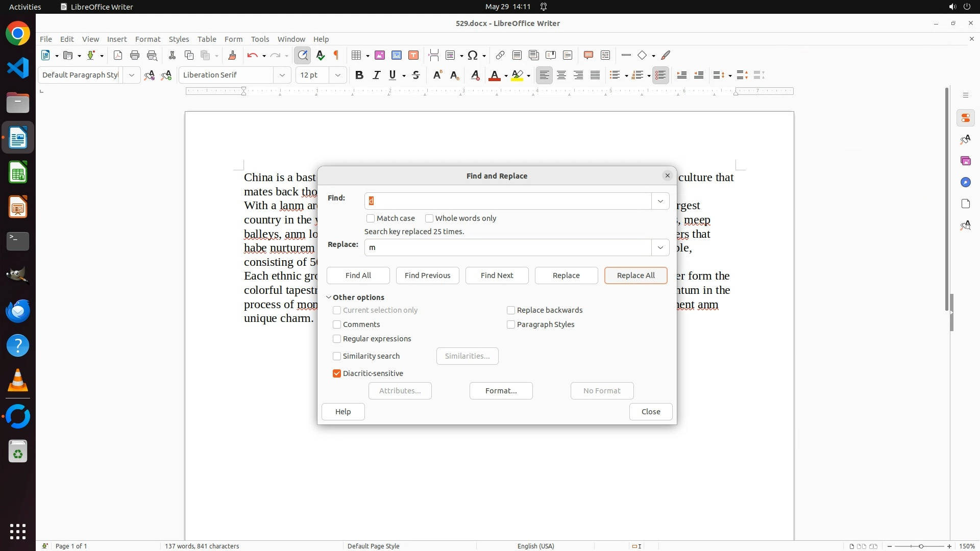Click the Bold formatting icon
980x551 pixels.
tap(359, 75)
